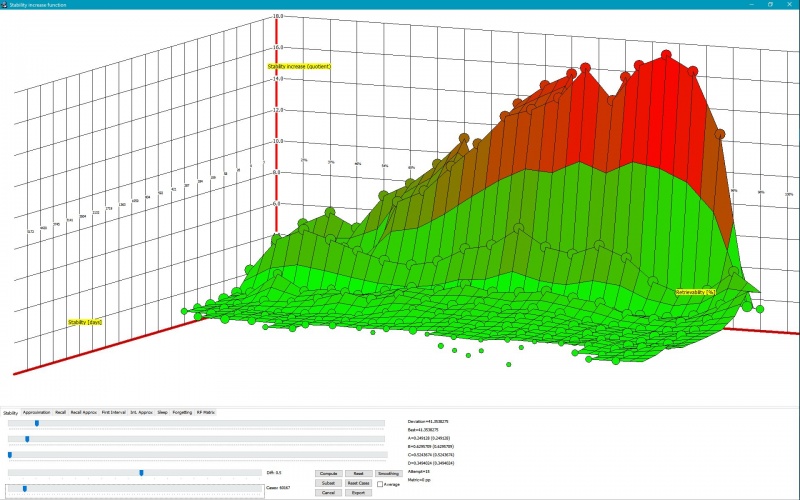Click the yellow Retrievability axis label
Screen dimensions: 800x500
pos(696,292)
